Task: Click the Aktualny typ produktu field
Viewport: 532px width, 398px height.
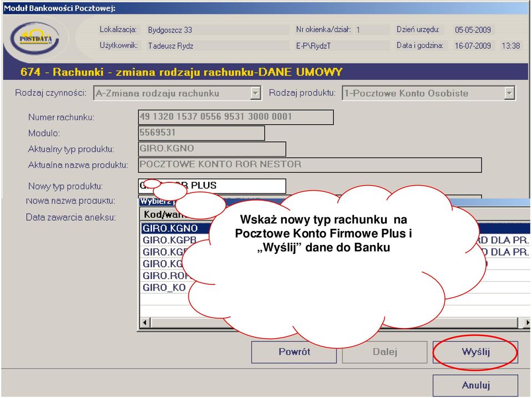Action: 212,149
